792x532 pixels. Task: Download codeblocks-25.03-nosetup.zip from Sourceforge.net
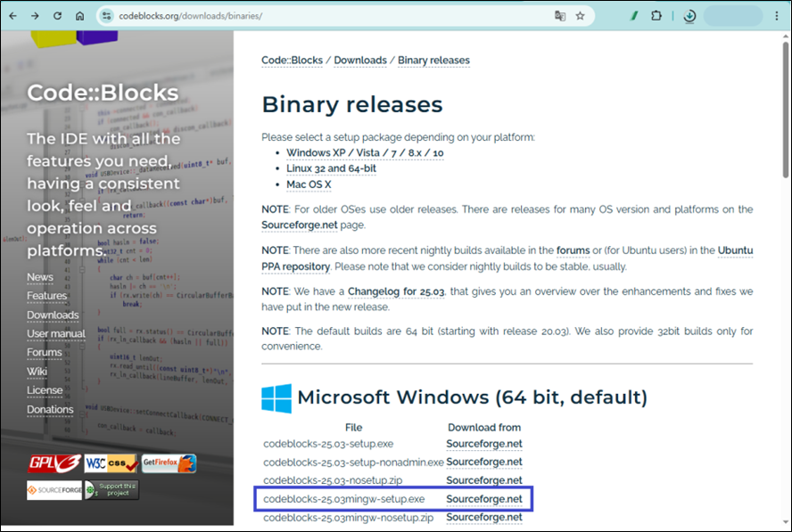pos(484,480)
